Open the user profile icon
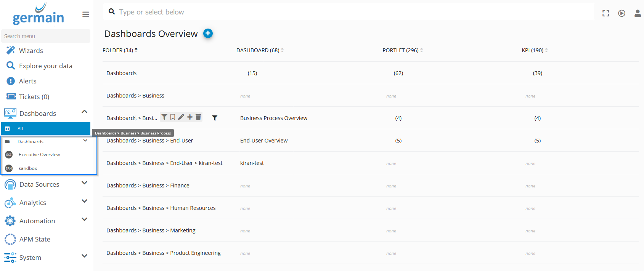 tap(637, 13)
